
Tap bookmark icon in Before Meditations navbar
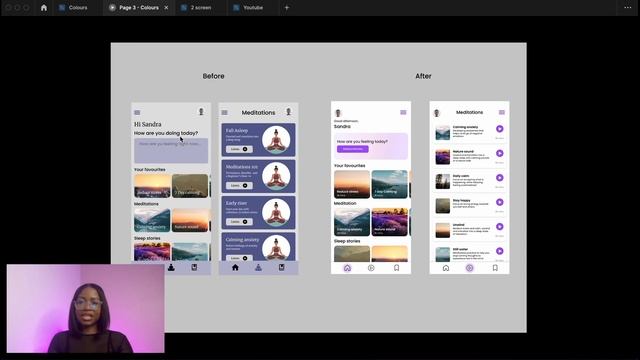(282, 267)
